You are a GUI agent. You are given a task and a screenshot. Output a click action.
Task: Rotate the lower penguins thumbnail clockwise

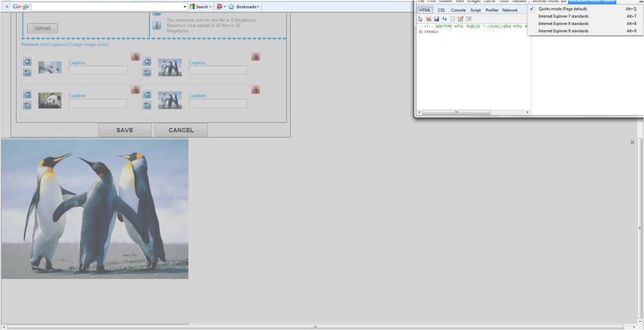(147, 95)
